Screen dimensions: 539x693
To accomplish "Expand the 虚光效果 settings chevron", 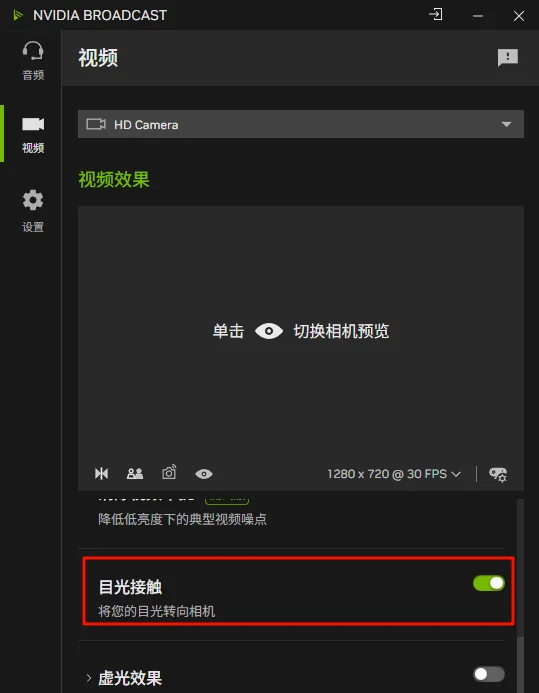I will click(89, 678).
